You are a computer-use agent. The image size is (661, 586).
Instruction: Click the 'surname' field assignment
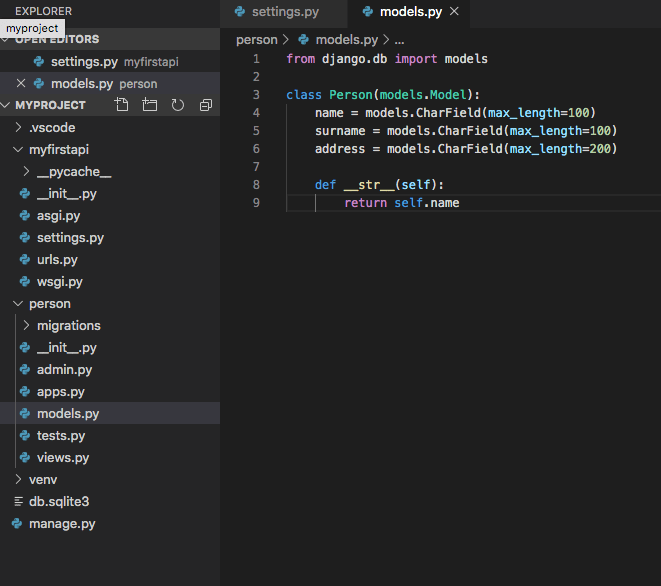tap(466, 131)
